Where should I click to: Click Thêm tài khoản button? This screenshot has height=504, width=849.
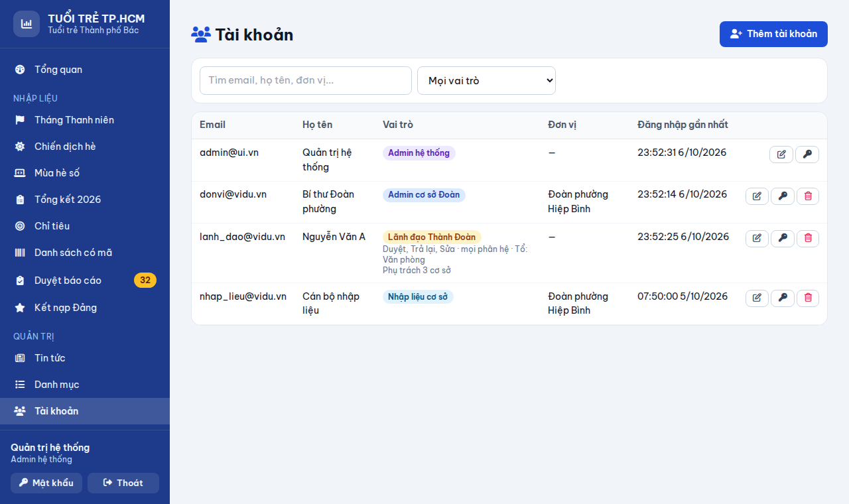pyautogui.click(x=773, y=34)
